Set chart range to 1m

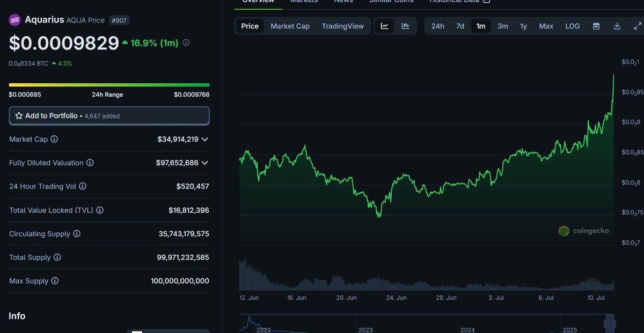pos(481,26)
